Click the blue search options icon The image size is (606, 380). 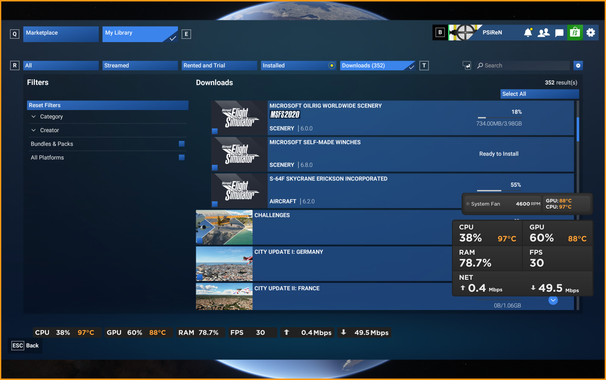coord(578,65)
